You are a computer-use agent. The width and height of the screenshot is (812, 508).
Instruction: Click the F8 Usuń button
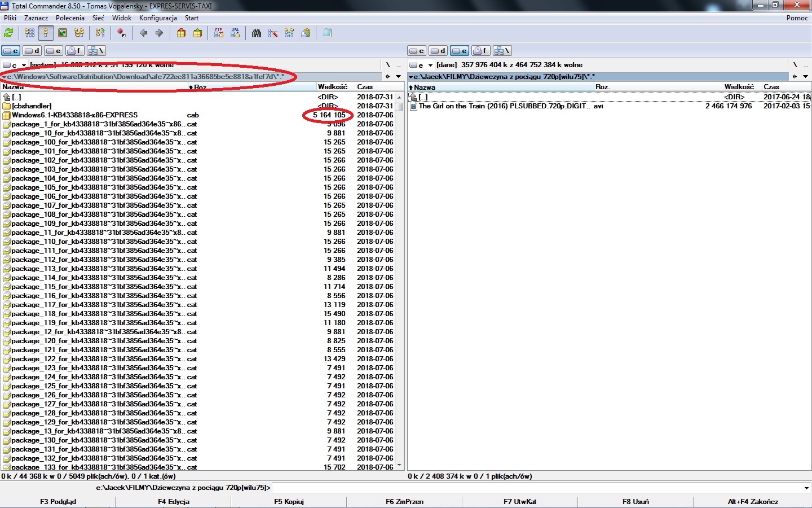tap(636, 501)
